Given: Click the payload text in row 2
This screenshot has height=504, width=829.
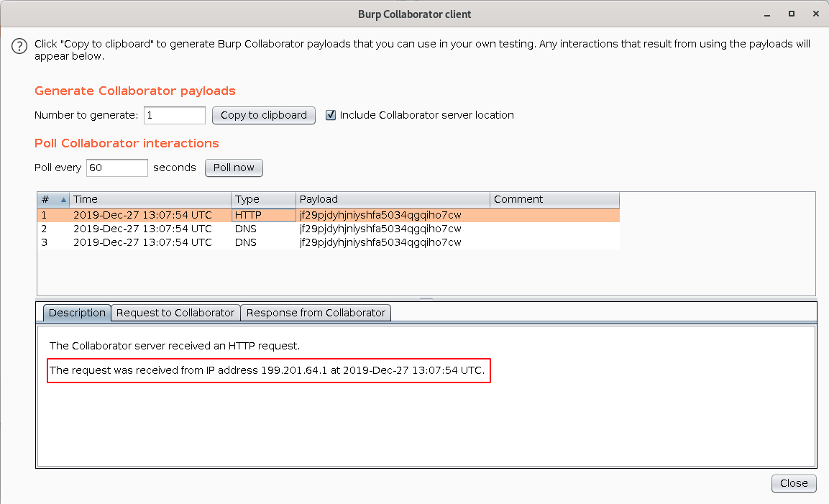Looking at the screenshot, I should [x=380, y=229].
